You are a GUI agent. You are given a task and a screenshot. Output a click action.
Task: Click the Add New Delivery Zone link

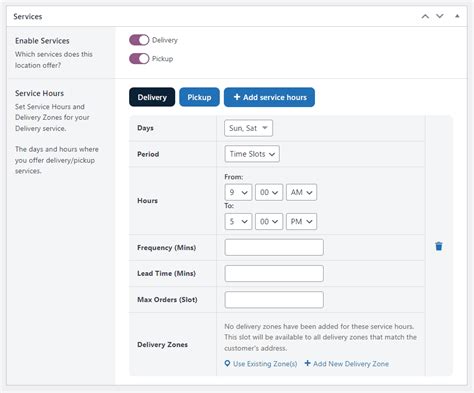click(351, 364)
